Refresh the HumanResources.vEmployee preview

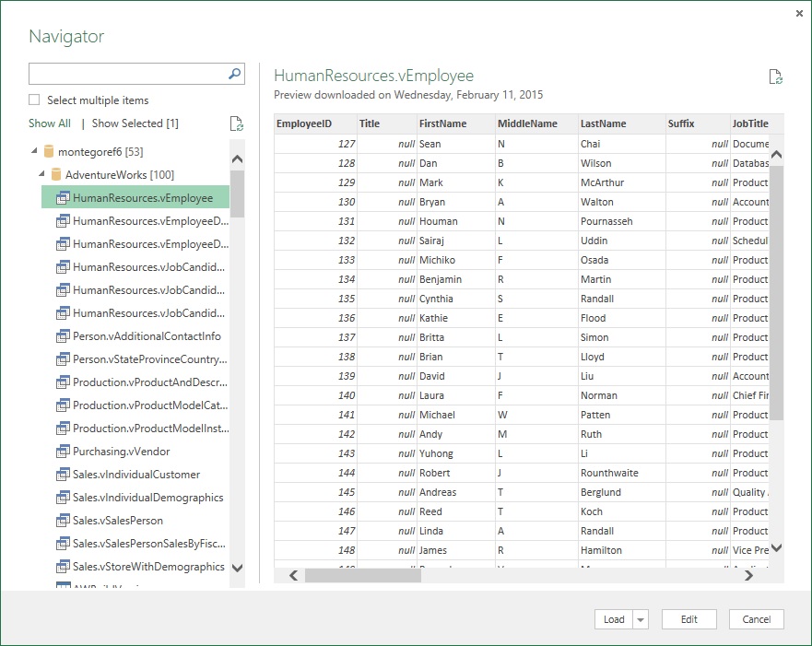(x=777, y=76)
